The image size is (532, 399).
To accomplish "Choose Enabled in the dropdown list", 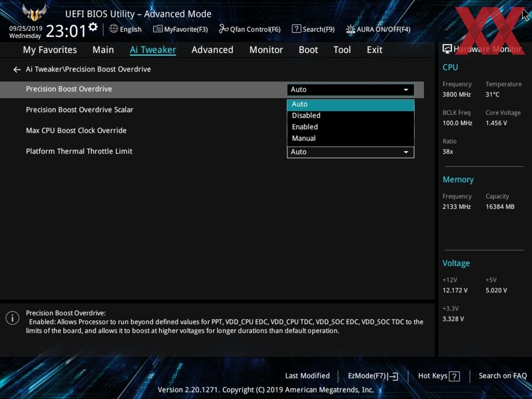I will 350,127.
